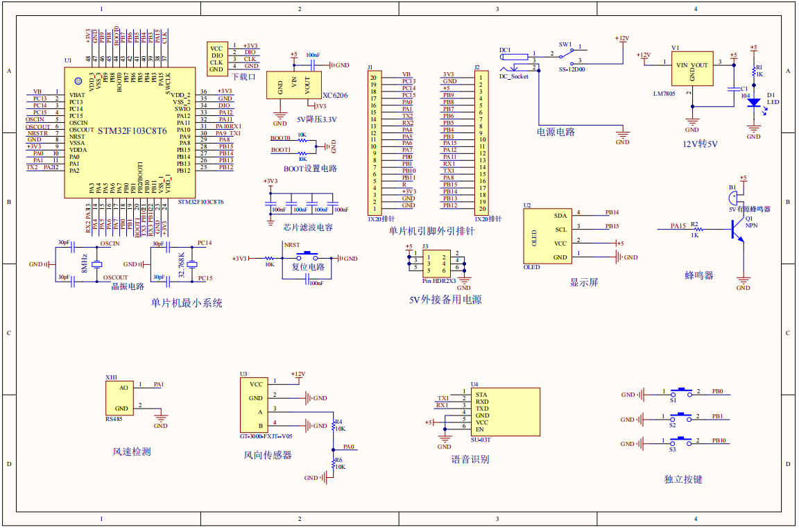Select the LM7805 regulator V1

691,69
